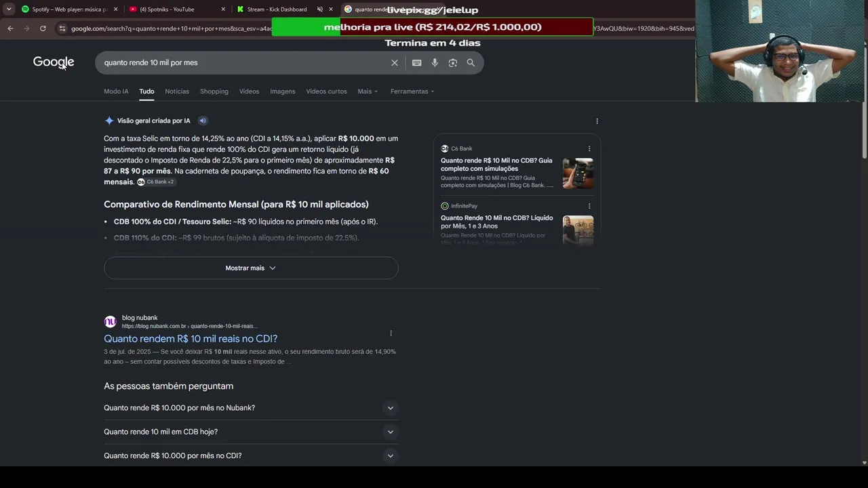The height and width of the screenshot is (488, 868).
Task: Focus the Google search input field
Action: pos(244,63)
